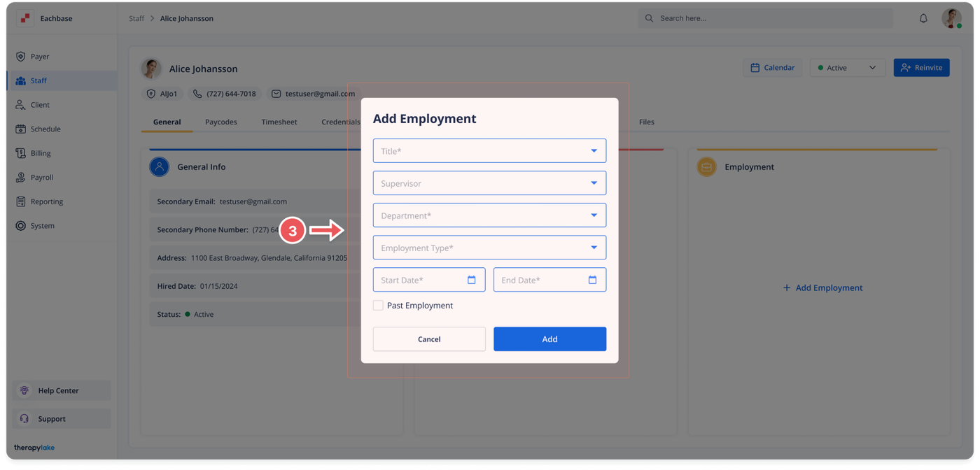Switch to the General tab
This screenshot has height=470, width=980.
coord(167,122)
